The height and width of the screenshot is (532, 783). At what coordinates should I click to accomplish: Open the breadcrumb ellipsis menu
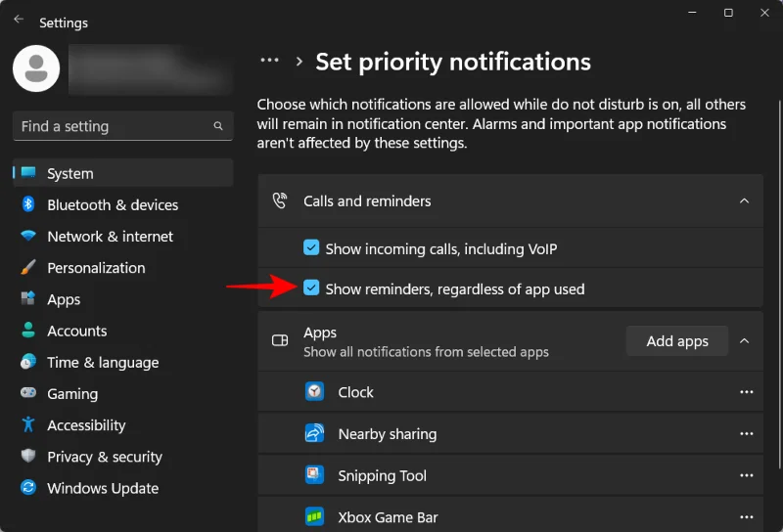[270, 61]
